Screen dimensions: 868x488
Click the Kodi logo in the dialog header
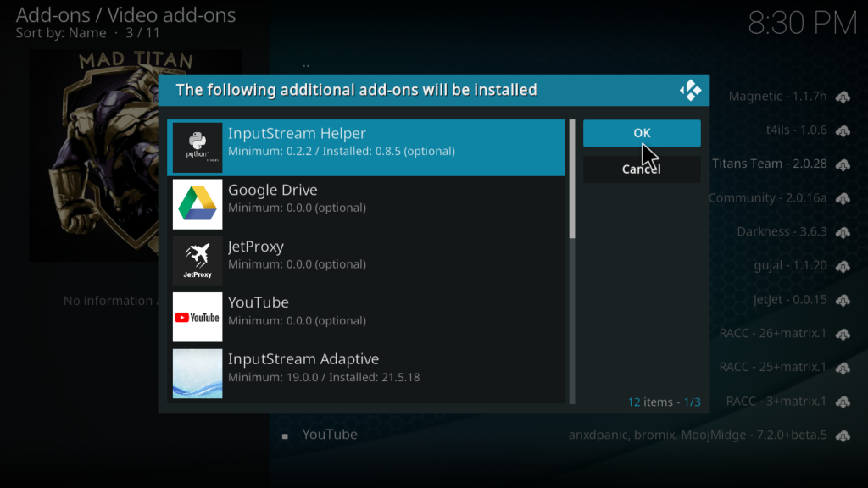pos(690,90)
